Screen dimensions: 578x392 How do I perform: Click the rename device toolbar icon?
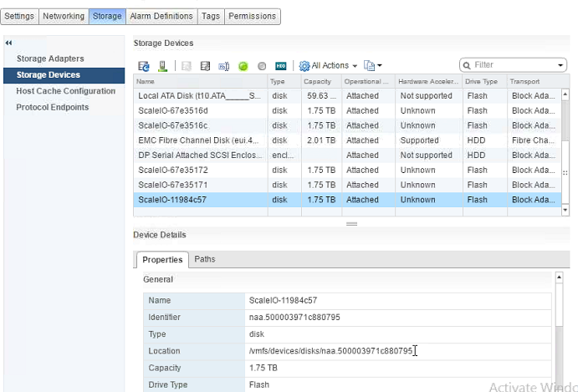point(223,65)
